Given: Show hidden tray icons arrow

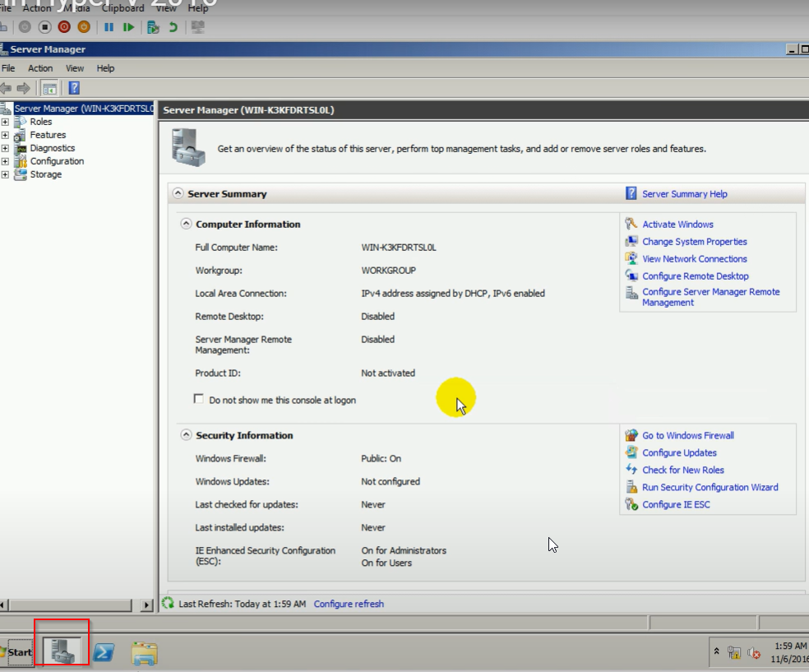Looking at the screenshot, I should point(717,651).
